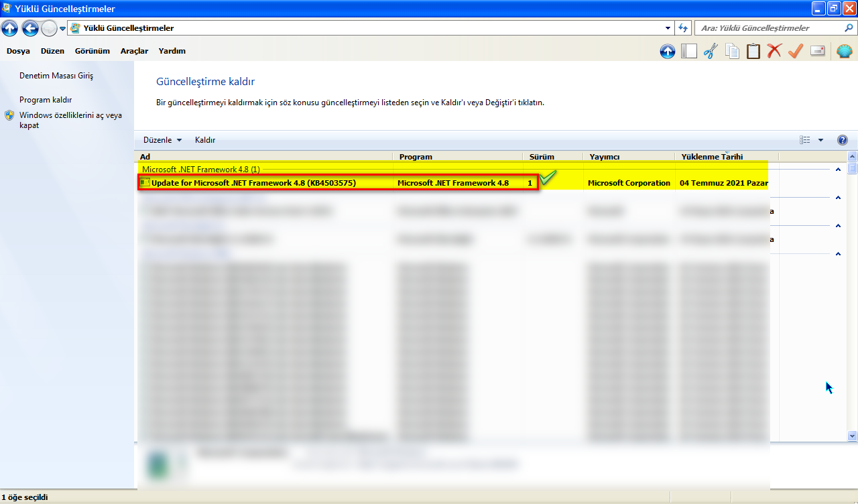
Task: Click the envelope email icon
Action: [817, 51]
